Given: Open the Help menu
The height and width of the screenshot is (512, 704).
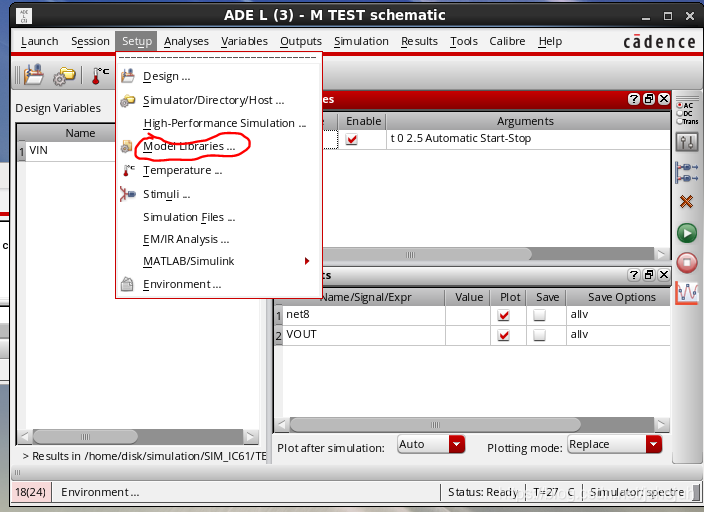Looking at the screenshot, I should (x=550, y=41).
